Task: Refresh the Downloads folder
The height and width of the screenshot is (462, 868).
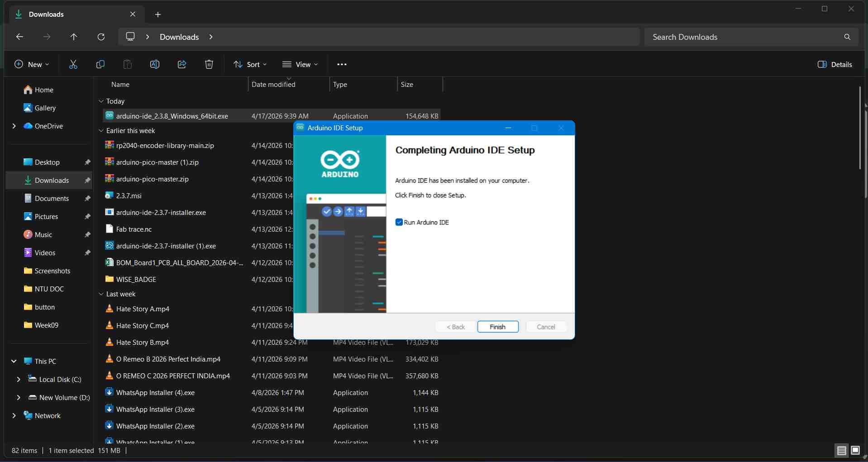Action: [x=101, y=37]
